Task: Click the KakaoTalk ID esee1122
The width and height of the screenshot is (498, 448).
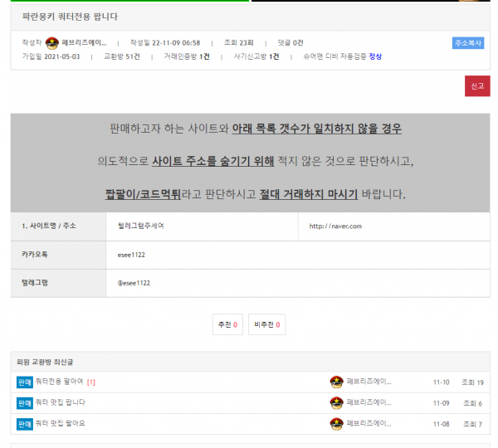Action: point(131,255)
